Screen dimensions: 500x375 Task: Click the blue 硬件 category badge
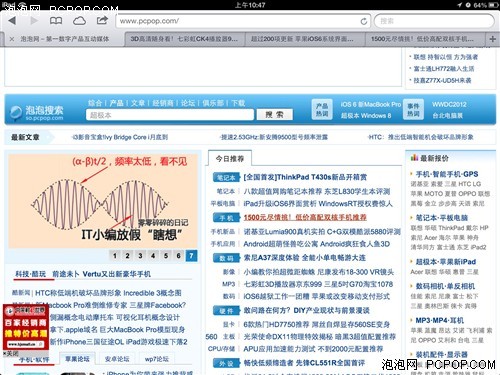pos(226,311)
